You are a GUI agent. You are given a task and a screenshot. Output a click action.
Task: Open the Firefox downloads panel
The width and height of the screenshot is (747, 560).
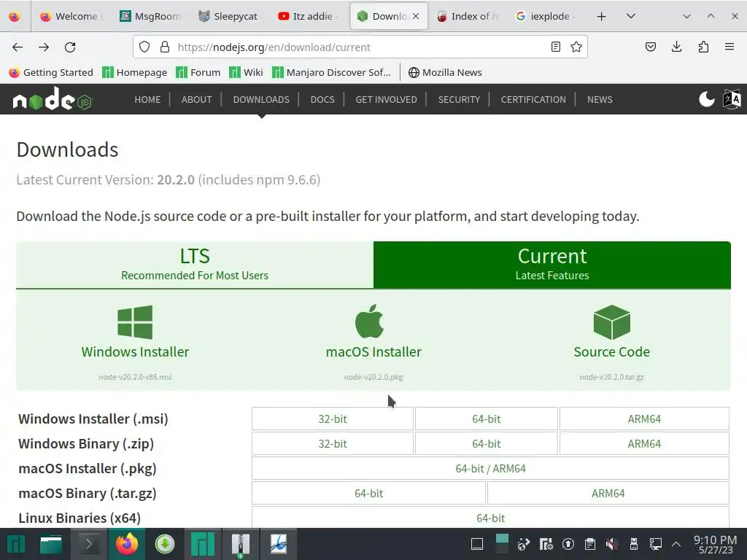click(676, 47)
